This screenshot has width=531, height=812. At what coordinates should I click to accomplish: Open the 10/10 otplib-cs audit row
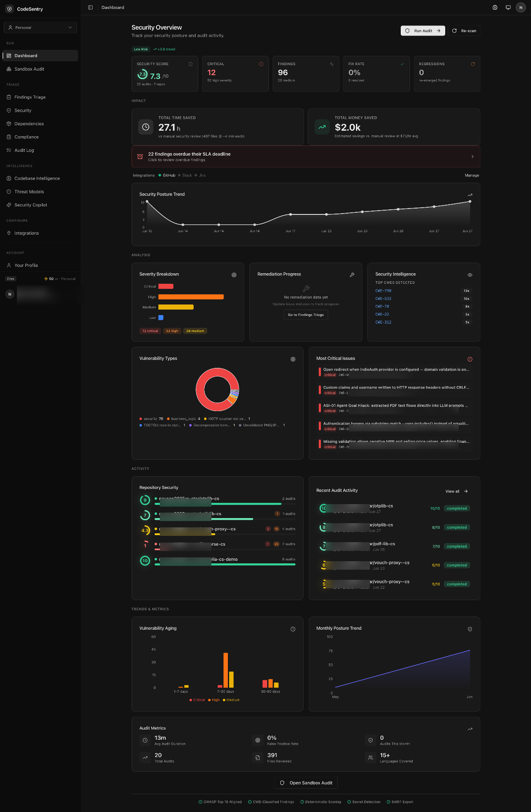click(394, 508)
